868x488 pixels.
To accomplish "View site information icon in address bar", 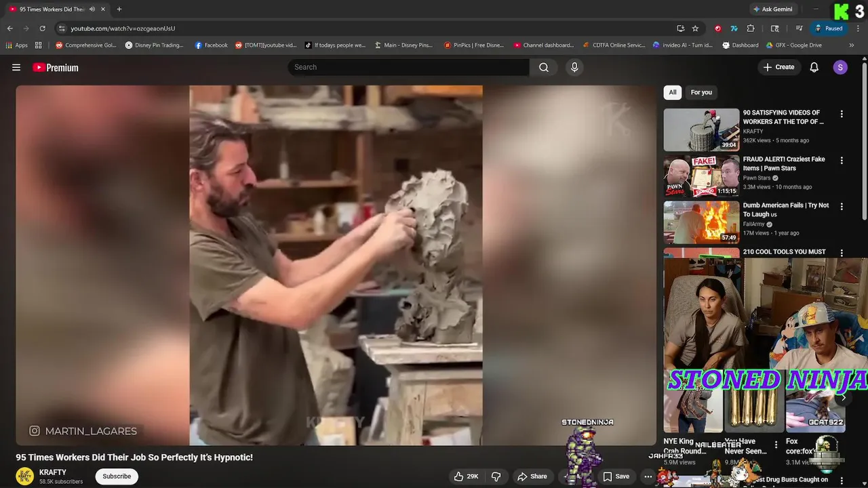I will [x=62, y=28].
